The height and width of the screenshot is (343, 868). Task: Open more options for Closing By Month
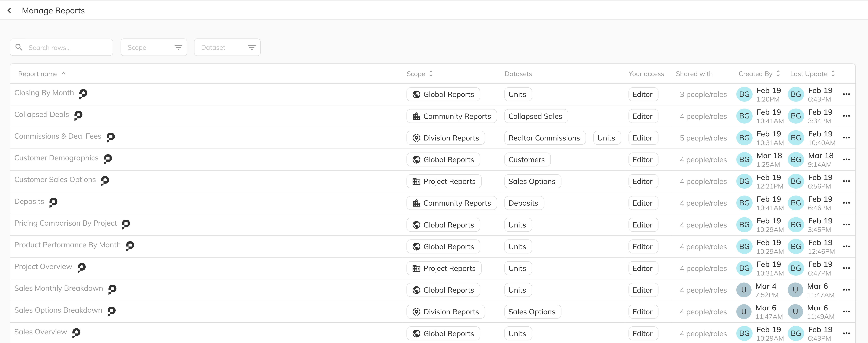846,95
